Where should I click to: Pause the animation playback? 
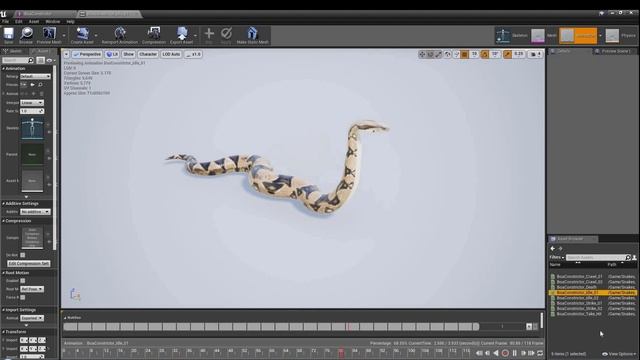tap(514, 353)
